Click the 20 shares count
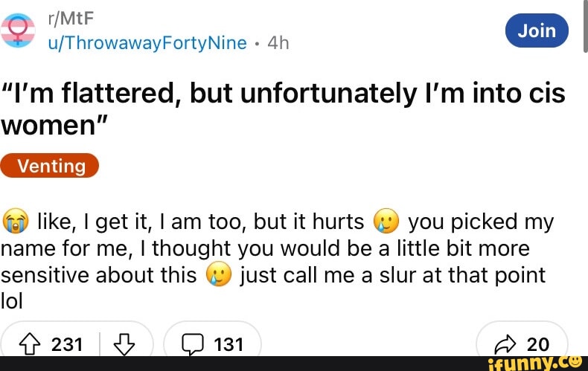 point(537,344)
